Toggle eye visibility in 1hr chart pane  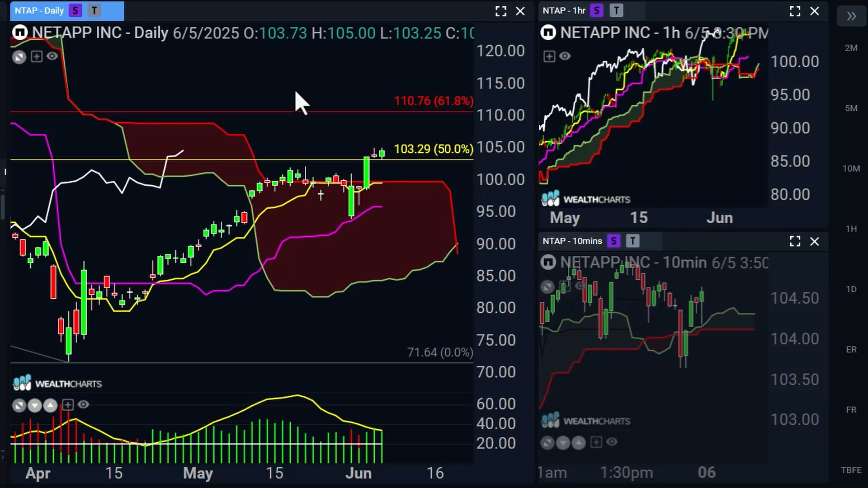click(565, 56)
